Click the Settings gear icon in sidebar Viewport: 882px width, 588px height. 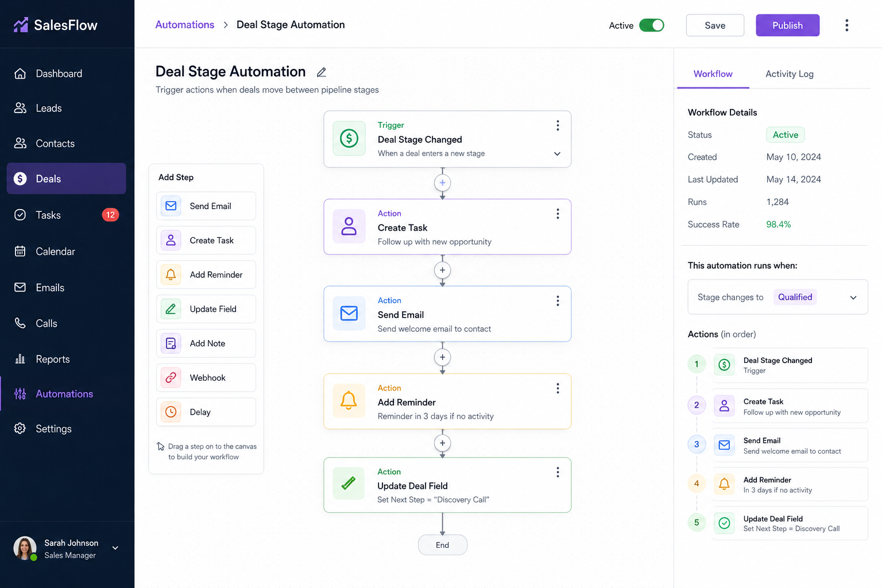(x=20, y=428)
